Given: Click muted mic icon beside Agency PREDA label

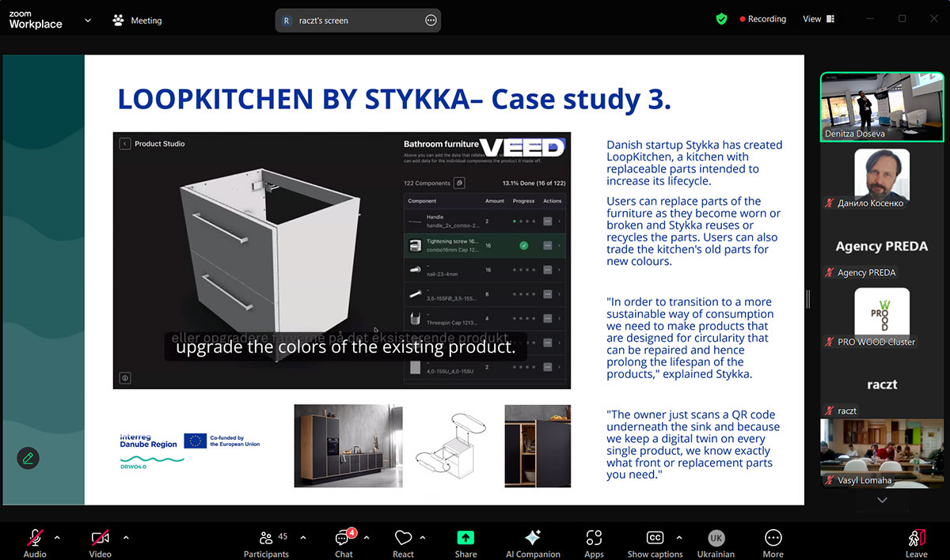Looking at the screenshot, I should [x=830, y=273].
